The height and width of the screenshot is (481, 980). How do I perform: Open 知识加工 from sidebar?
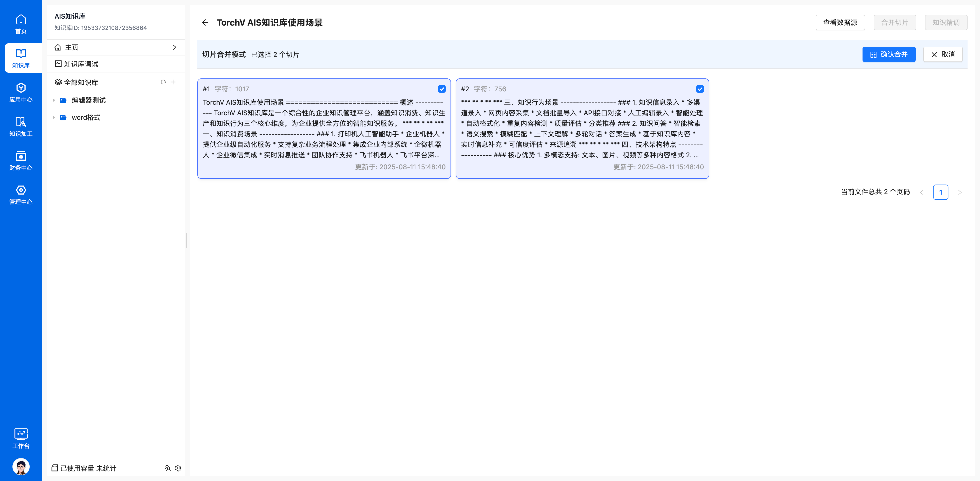(x=21, y=127)
